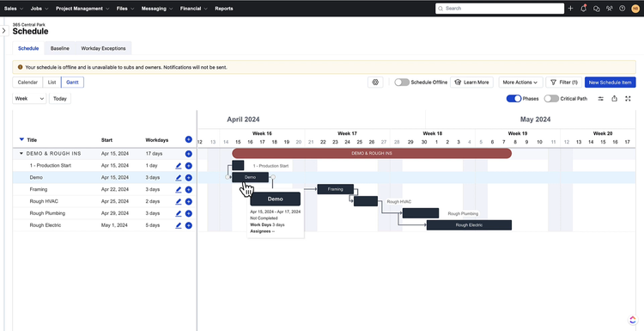Open the schedule settings gear
The height and width of the screenshot is (331, 644).
coord(375,83)
